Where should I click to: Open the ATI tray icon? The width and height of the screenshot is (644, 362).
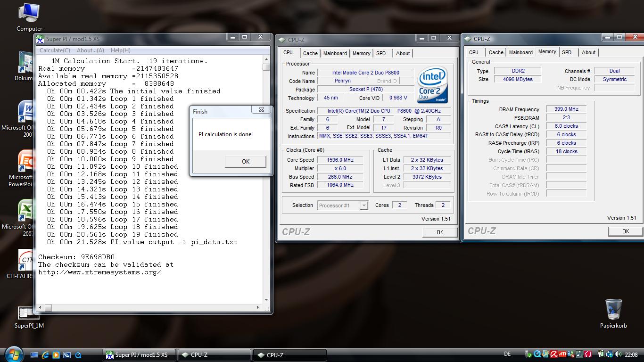point(562,354)
